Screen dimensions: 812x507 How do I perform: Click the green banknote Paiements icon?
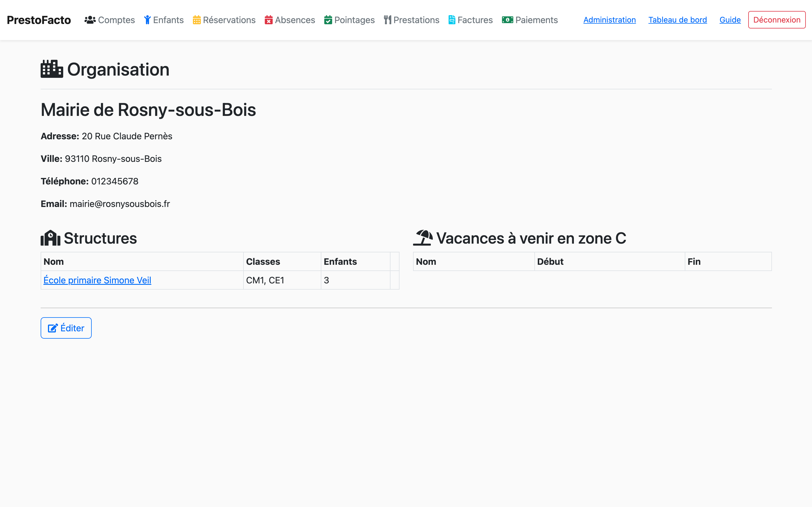507,20
